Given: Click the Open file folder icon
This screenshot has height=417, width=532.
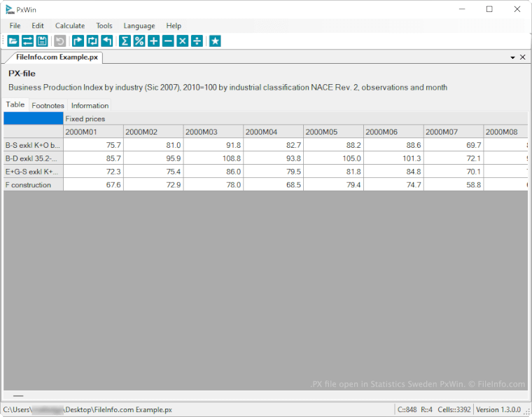Looking at the screenshot, I should click(x=13, y=41).
